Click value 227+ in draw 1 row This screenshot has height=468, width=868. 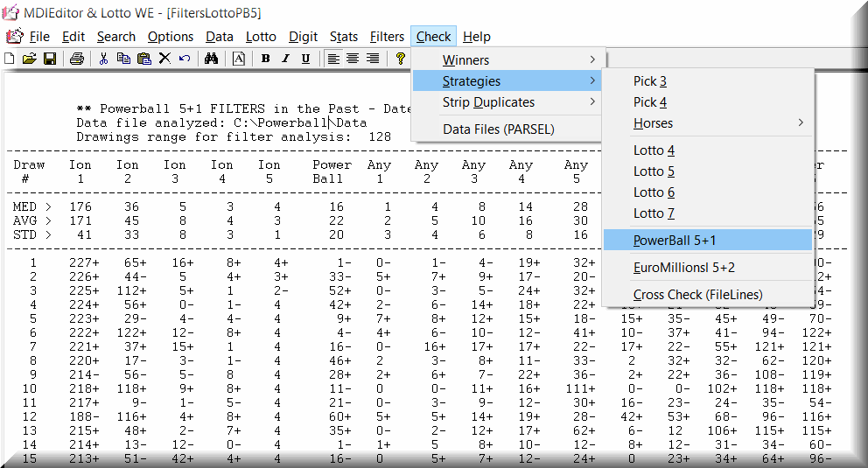[84, 262]
